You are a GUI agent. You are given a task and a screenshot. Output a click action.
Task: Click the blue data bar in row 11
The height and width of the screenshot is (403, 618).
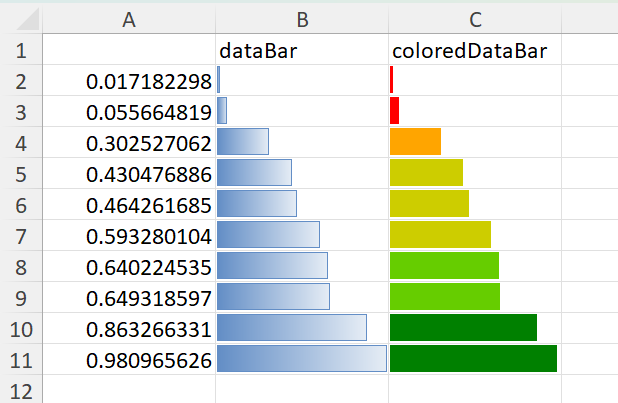click(x=302, y=358)
